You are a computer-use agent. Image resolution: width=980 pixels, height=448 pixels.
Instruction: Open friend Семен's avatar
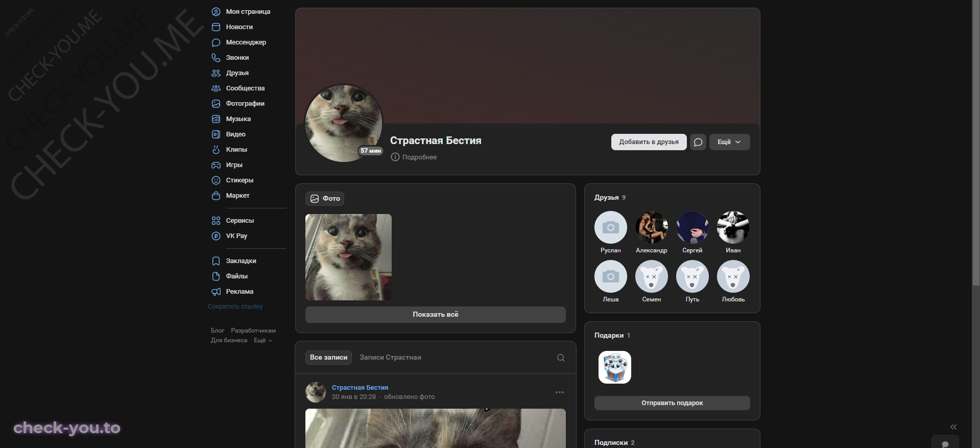coord(652,276)
